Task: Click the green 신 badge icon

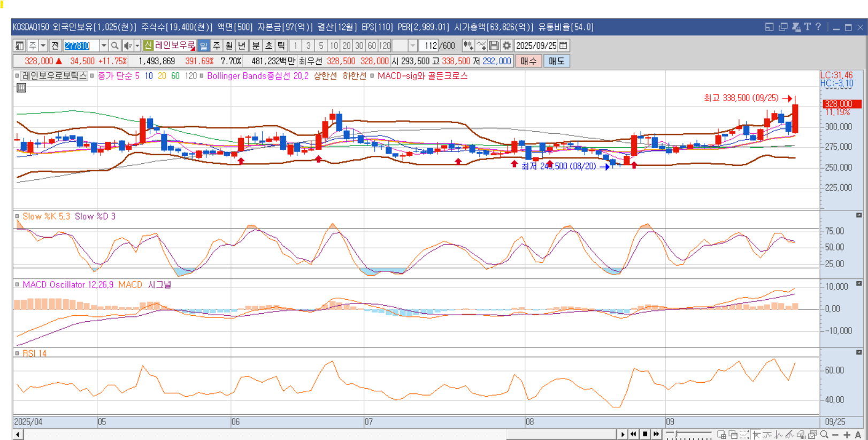Action: (148, 45)
